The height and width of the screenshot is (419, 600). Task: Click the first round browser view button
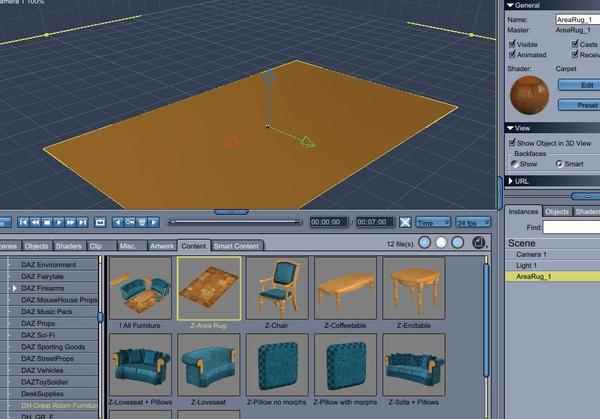[424, 243]
